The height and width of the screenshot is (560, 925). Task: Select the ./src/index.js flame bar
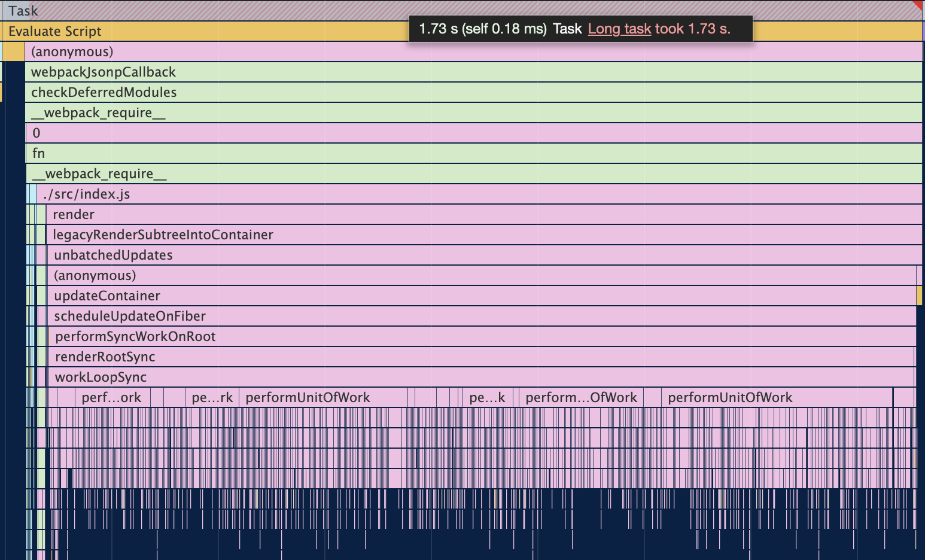coord(479,194)
